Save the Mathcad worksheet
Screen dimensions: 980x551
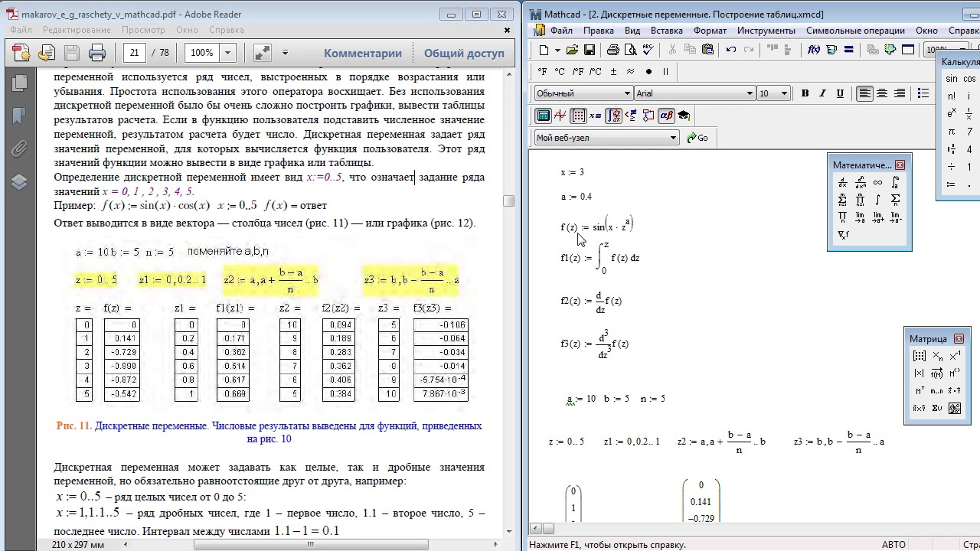(x=590, y=50)
